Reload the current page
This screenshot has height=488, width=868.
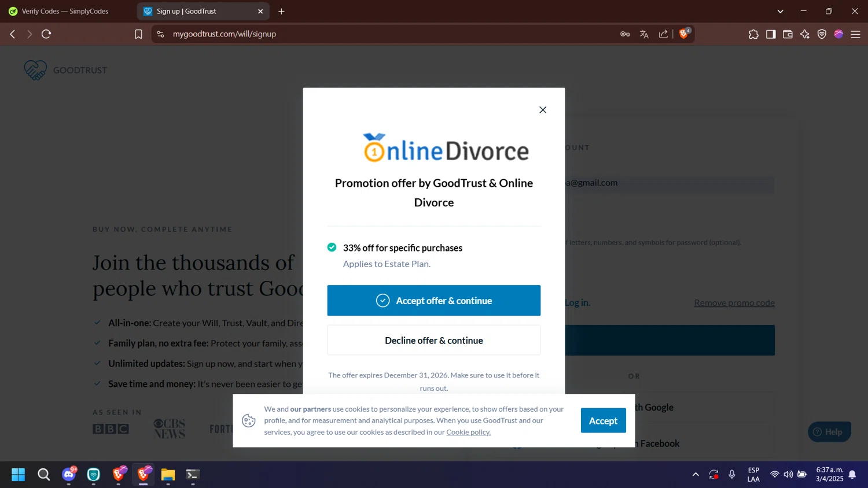pyautogui.click(x=46, y=34)
